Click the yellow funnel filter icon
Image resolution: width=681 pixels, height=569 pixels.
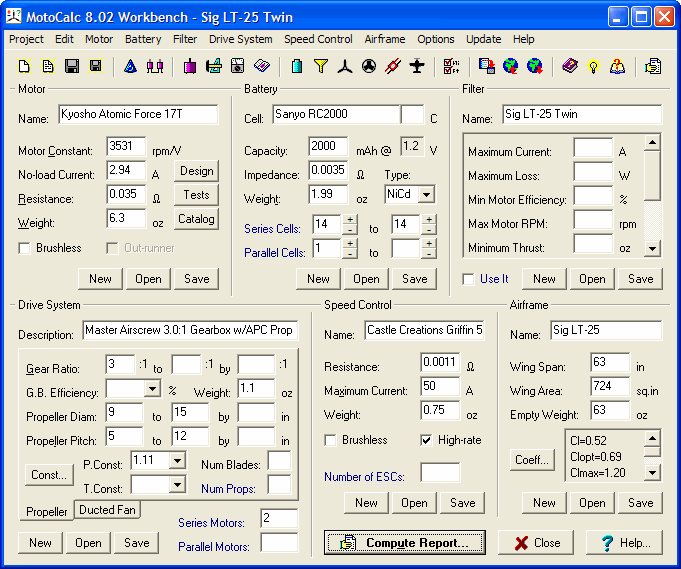321,66
